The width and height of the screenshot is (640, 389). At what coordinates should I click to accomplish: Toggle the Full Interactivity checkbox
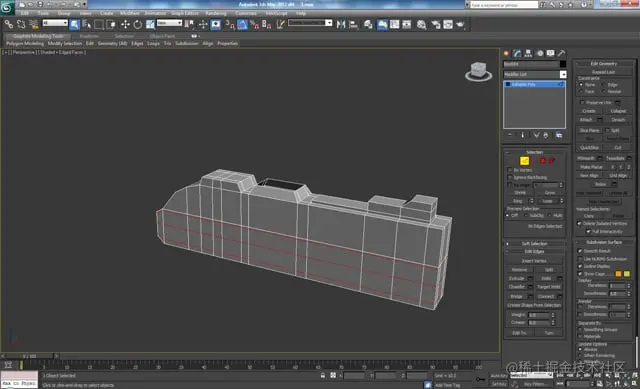pos(588,231)
